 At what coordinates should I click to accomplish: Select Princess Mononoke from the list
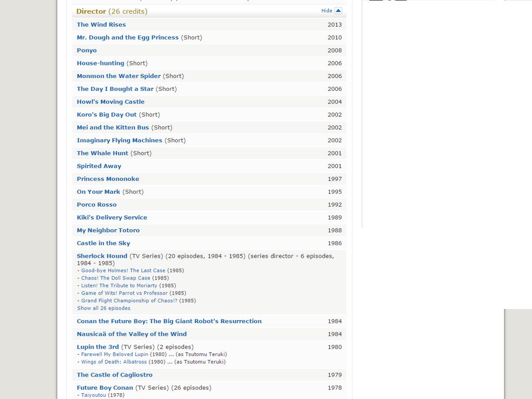click(x=108, y=179)
